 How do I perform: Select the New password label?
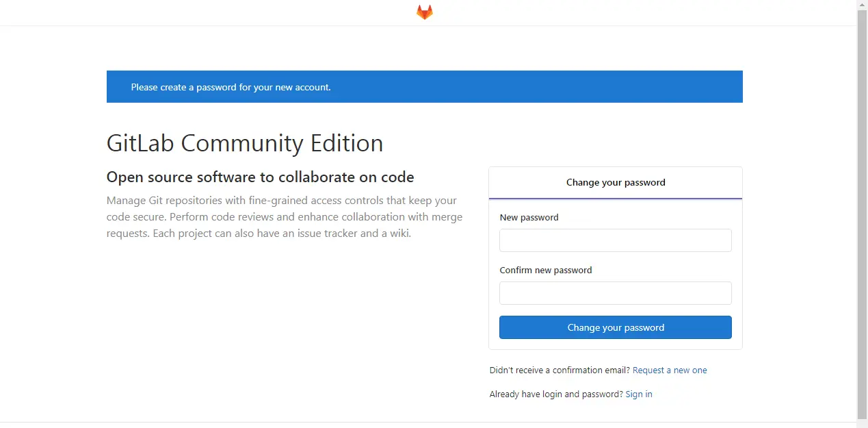[529, 217]
